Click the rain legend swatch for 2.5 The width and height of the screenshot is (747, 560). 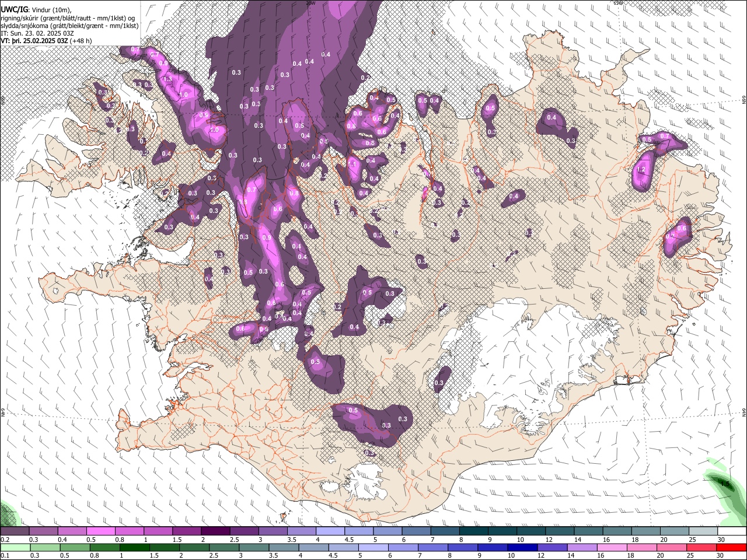224,547
